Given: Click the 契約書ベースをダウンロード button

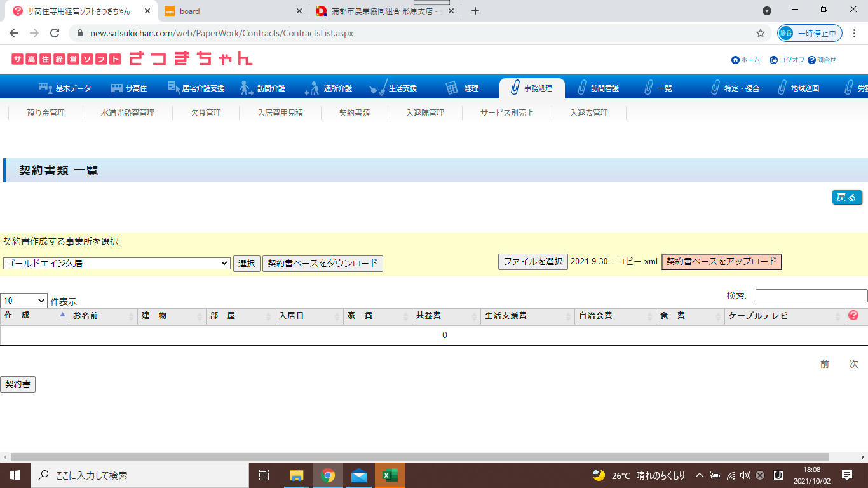Looking at the screenshot, I should (x=322, y=263).
